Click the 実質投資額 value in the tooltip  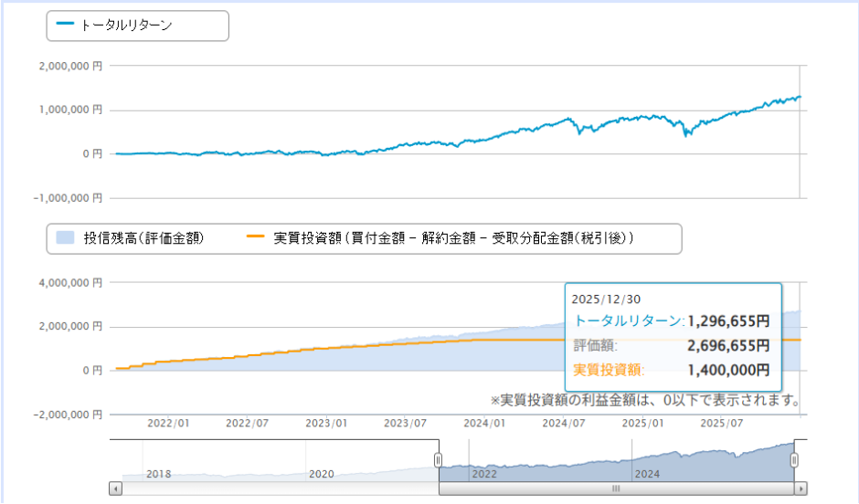click(728, 370)
